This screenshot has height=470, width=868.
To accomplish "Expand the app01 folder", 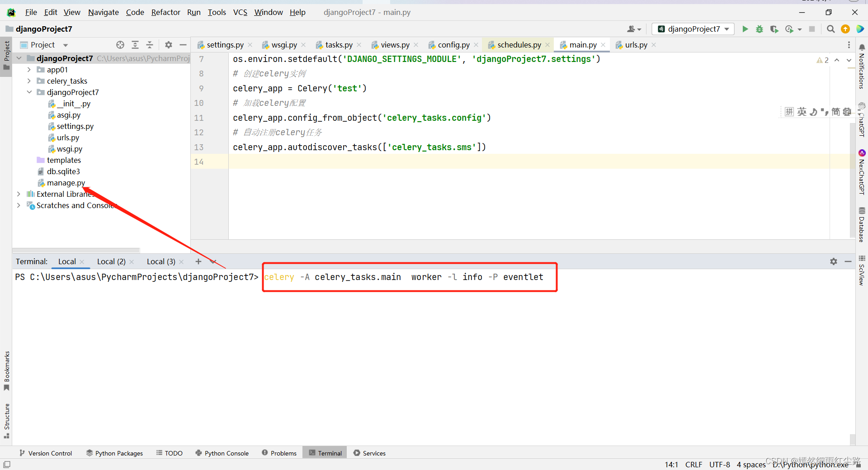I will [x=29, y=70].
